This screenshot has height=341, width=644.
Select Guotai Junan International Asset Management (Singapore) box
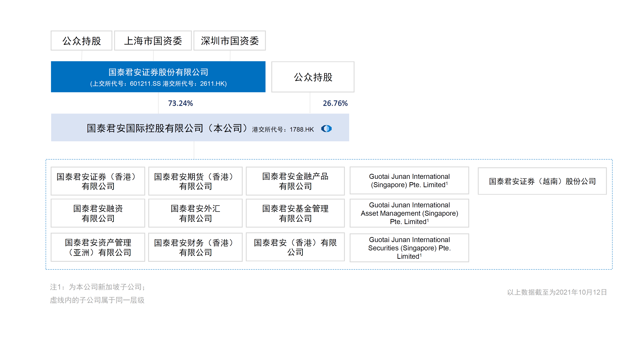click(409, 213)
